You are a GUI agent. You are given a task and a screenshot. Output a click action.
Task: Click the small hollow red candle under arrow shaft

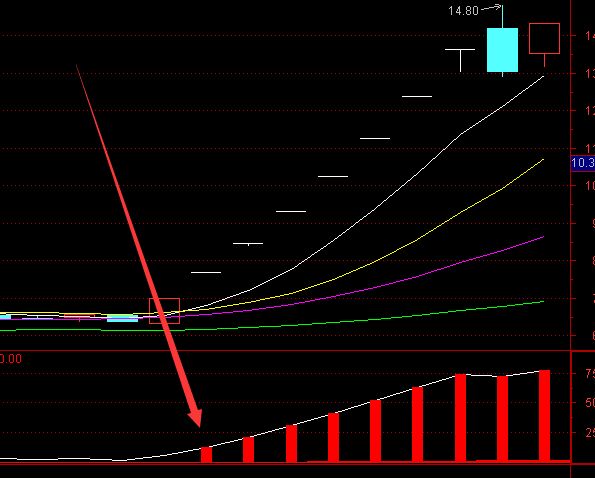164,311
